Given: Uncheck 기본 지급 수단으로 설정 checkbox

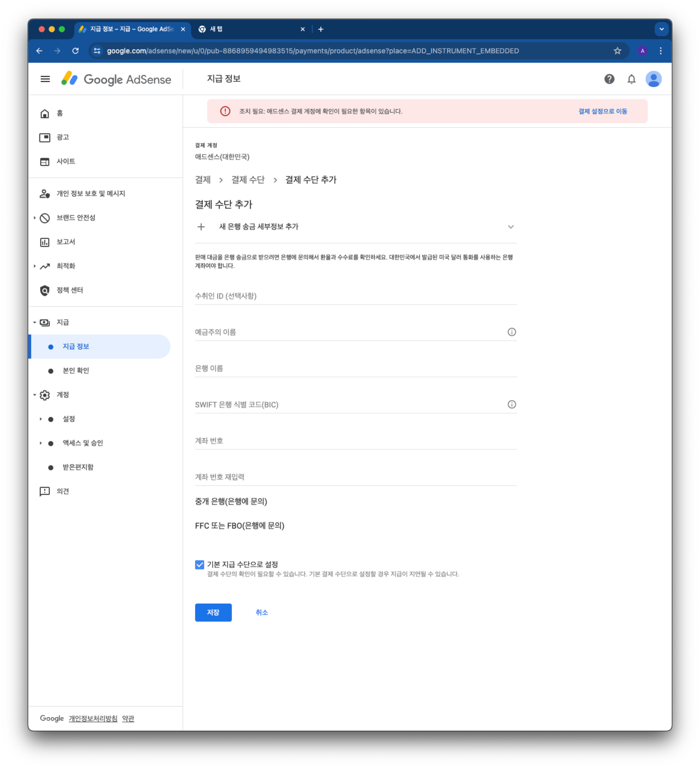Looking at the screenshot, I should [199, 564].
